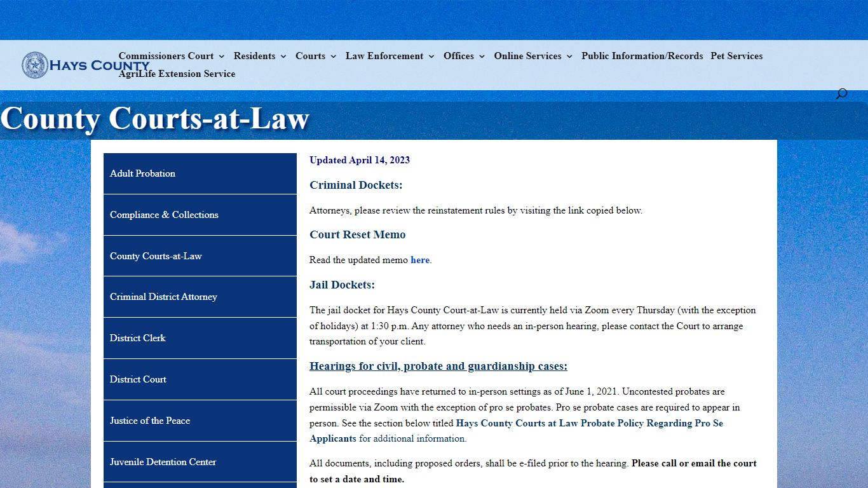
Task: Open the Residents menu item
Action: (x=255, y=56)
